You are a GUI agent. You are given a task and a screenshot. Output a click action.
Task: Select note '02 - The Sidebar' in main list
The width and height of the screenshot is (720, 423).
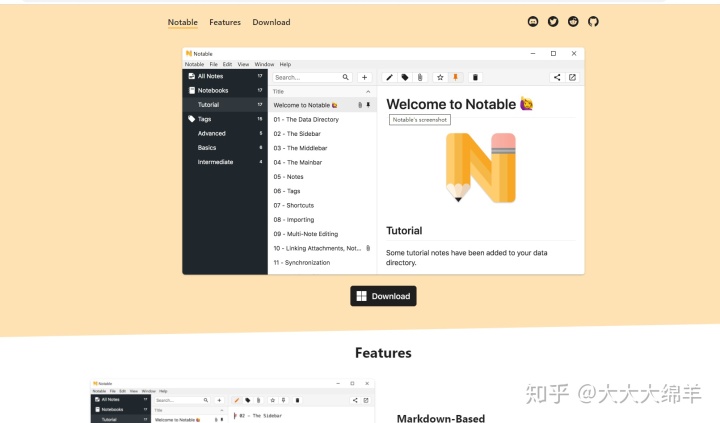click(322, 134)
